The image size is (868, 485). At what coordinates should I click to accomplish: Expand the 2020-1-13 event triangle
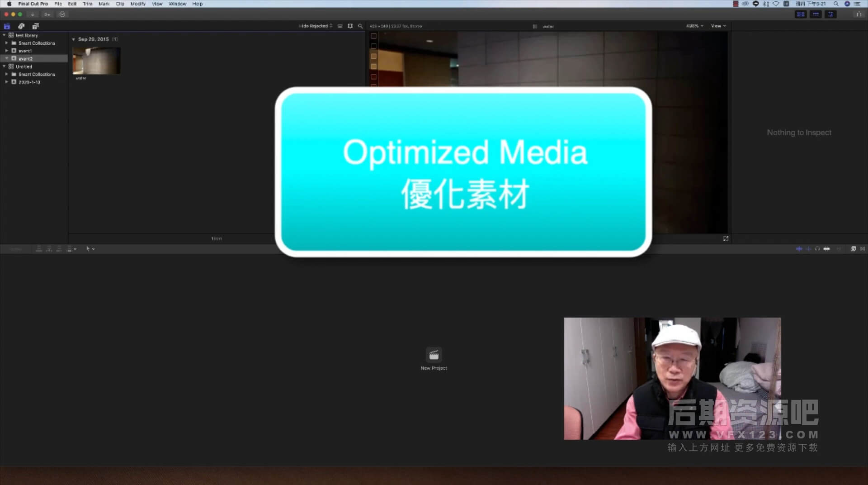point(7,82)
